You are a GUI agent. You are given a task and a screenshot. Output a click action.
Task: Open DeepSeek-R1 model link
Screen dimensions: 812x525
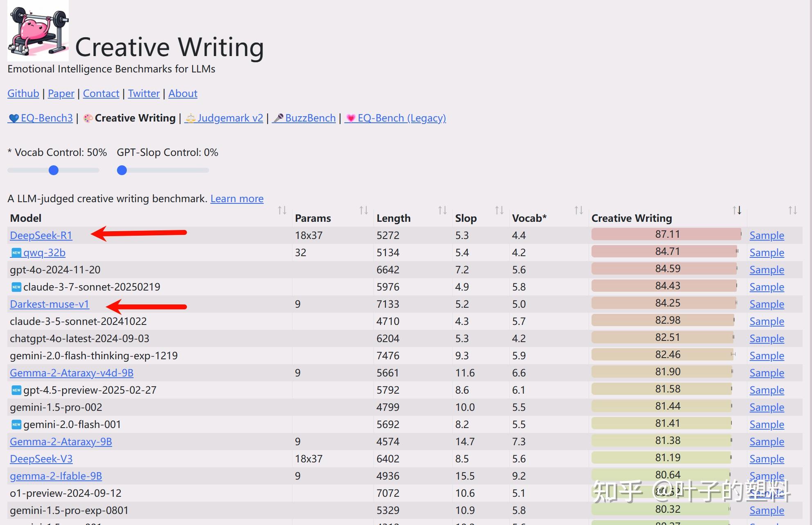[41, 236]
